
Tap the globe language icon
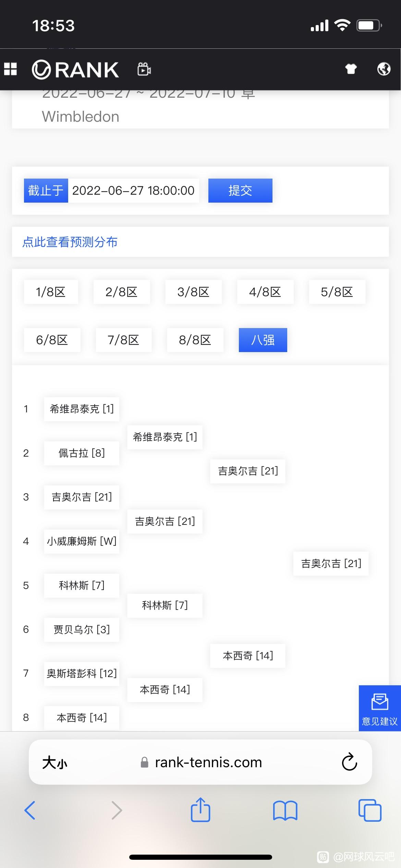[x=384, y=69]
